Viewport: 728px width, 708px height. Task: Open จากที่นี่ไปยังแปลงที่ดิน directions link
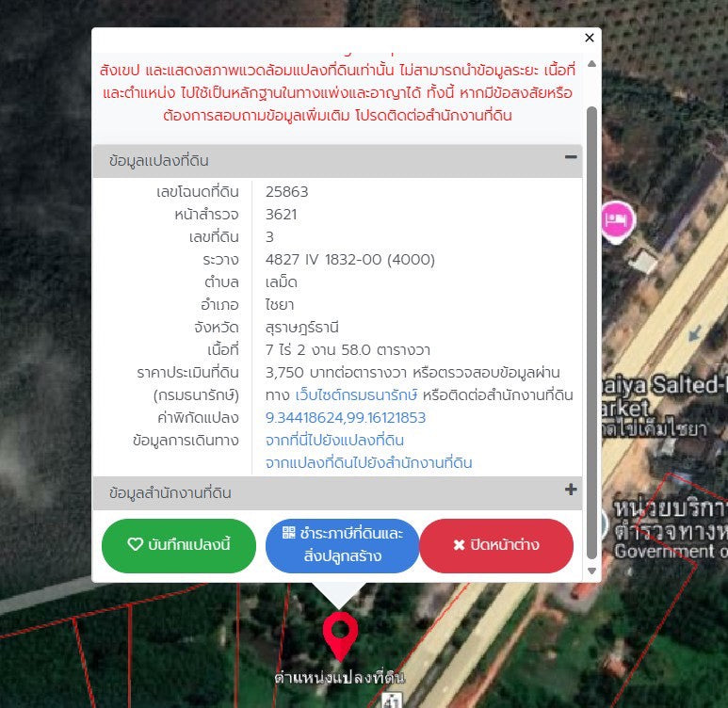click(334, 440)
